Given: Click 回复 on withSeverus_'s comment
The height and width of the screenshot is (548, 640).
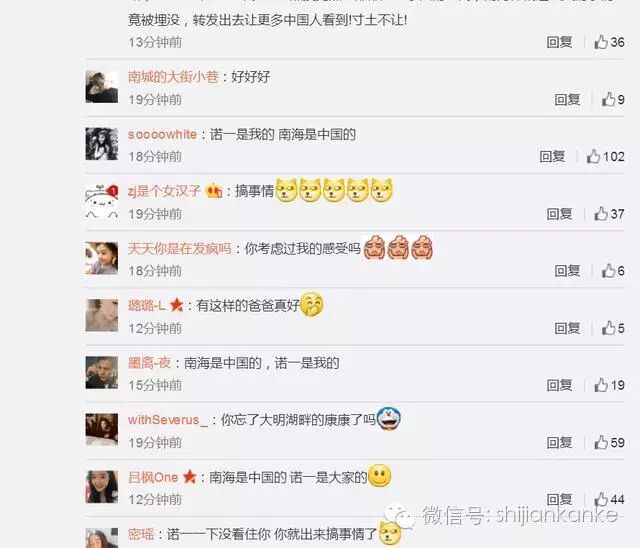Looking at the screenshot, I should pyautogui.click(x=559, y=442).
